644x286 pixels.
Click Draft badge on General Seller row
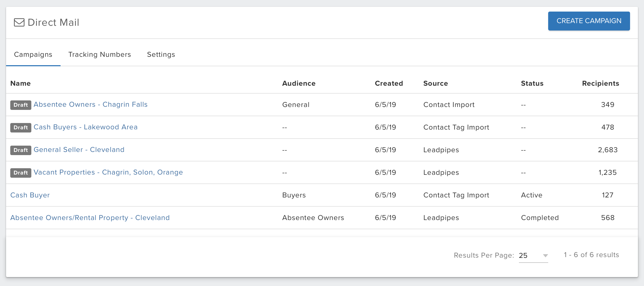click(21, 150)
